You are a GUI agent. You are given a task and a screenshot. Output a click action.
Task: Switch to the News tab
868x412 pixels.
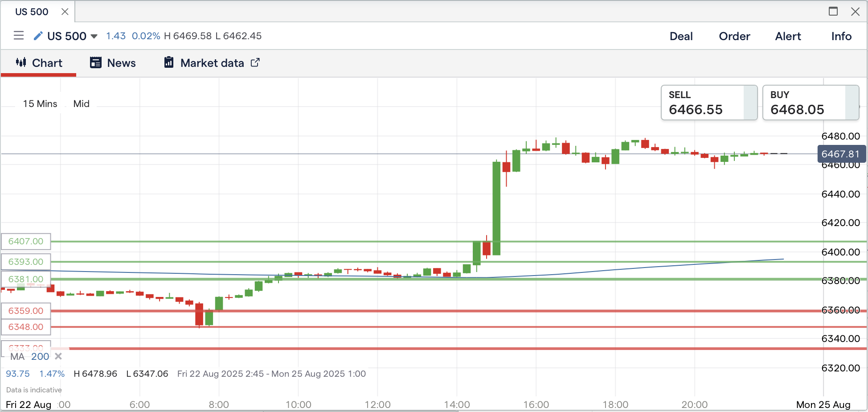(113, 63)
